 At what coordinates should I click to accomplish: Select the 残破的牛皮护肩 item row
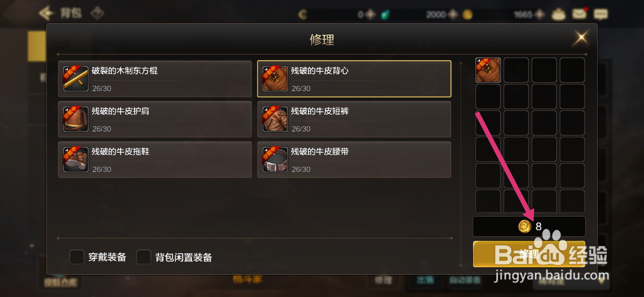click(155, 119)
